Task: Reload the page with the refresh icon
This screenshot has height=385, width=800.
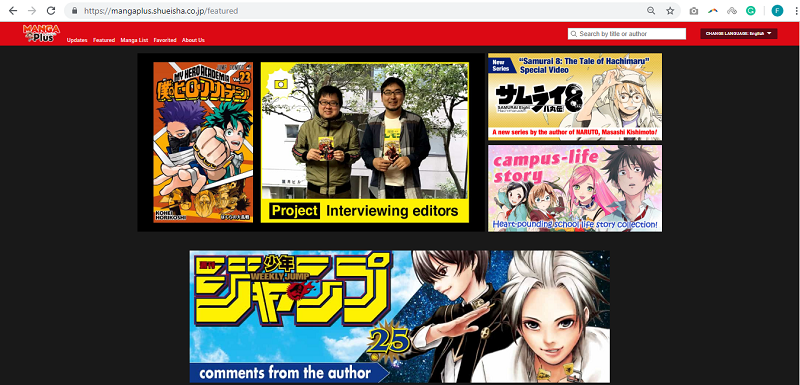Action: tap(51, 11)
